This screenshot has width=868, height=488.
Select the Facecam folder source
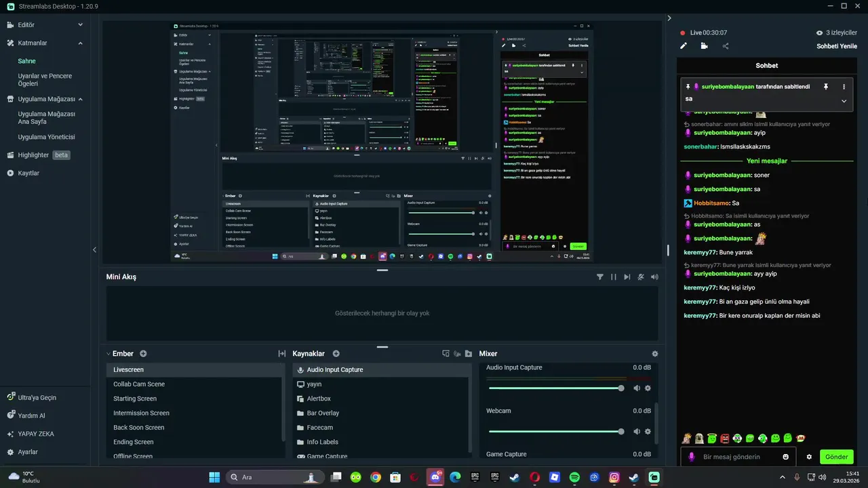point(382,428)
